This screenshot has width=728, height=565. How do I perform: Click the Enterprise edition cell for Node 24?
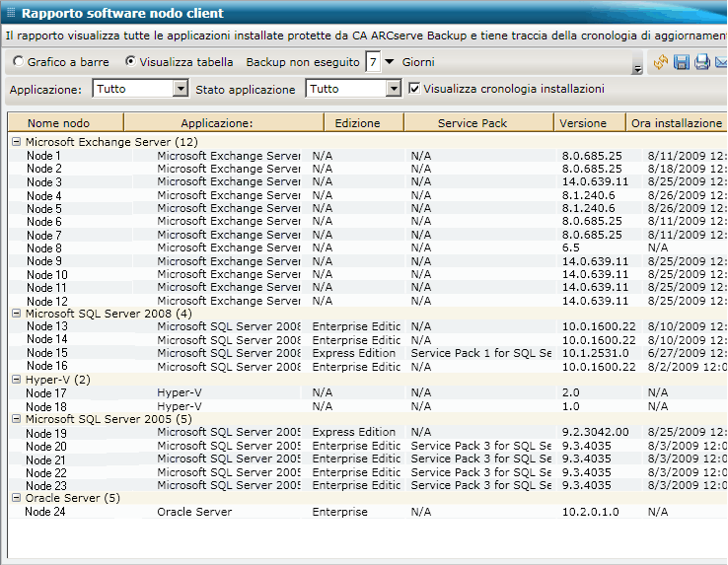(339, 512)
